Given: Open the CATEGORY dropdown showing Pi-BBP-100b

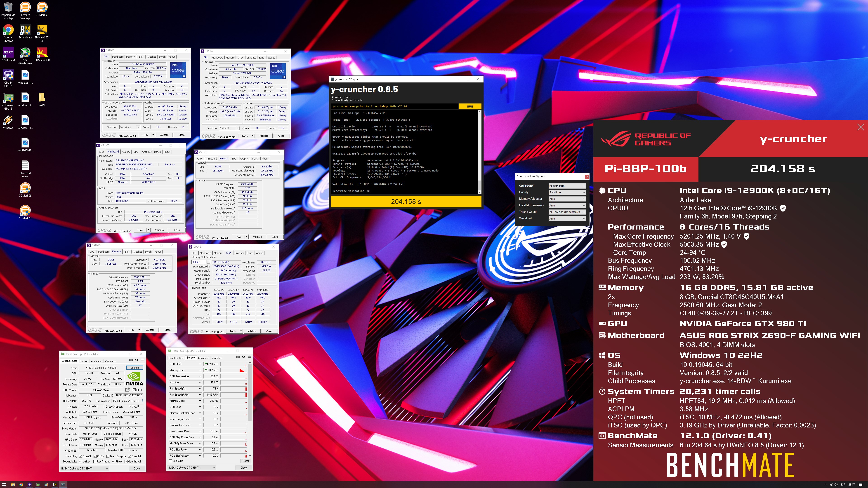Looking at the screenshot, I should [x=567, y=186].
